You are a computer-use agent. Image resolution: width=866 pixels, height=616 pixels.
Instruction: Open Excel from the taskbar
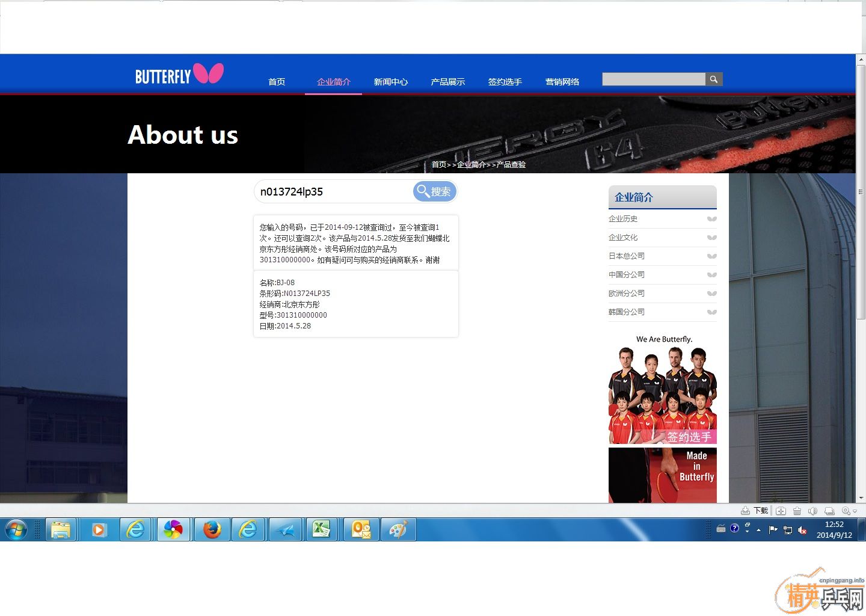(x=321, y=530)
